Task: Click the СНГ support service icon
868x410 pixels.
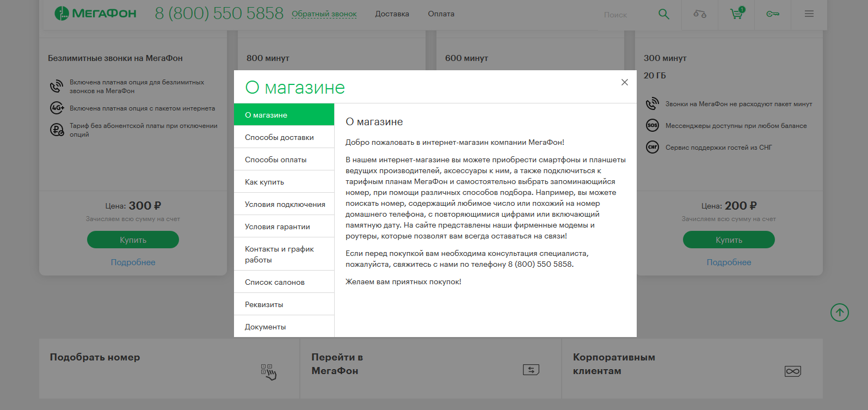Action: click(652, 147)
